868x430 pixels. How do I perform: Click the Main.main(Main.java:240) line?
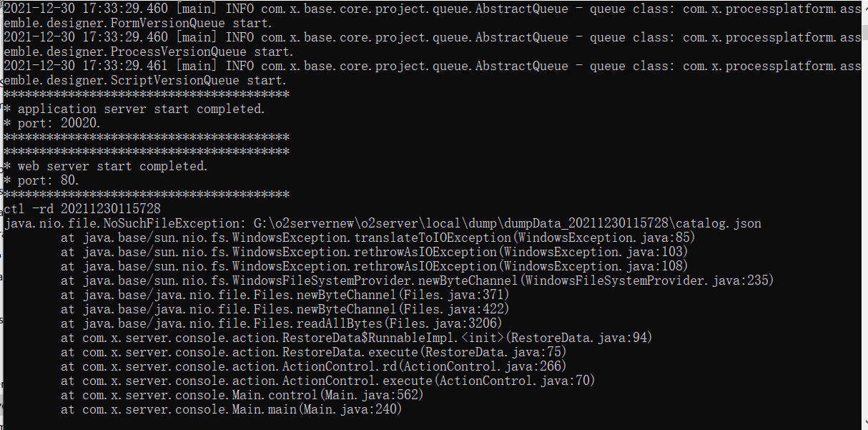(x=231, y=409)
